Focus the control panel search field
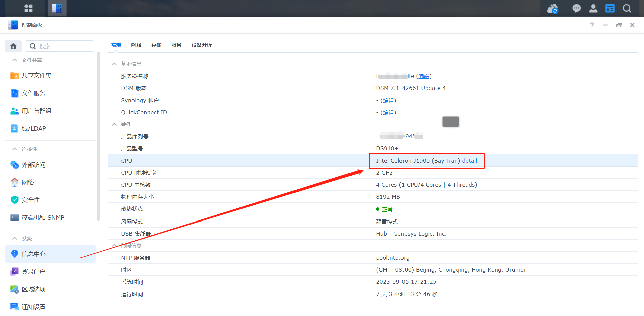 [60, 46]
